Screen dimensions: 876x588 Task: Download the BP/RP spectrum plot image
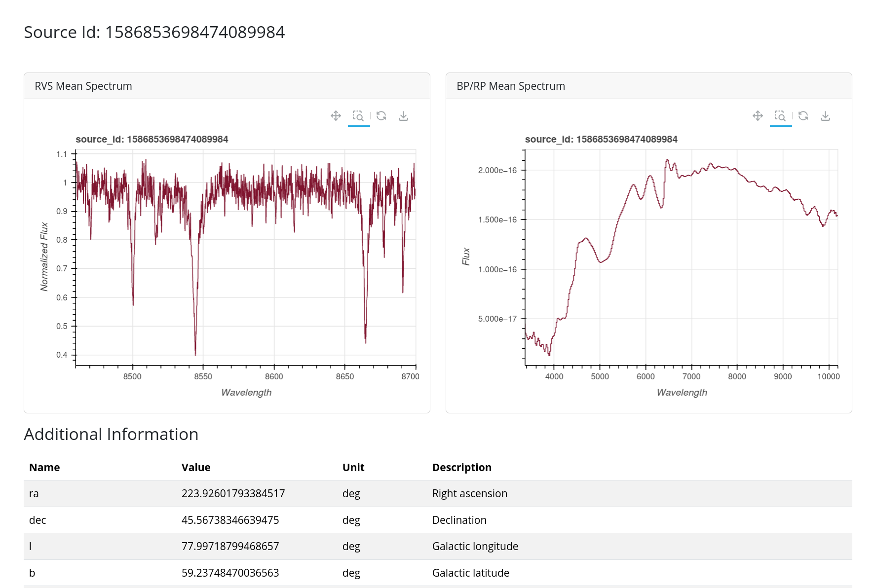pyautogui.click(x=825, y=116)
